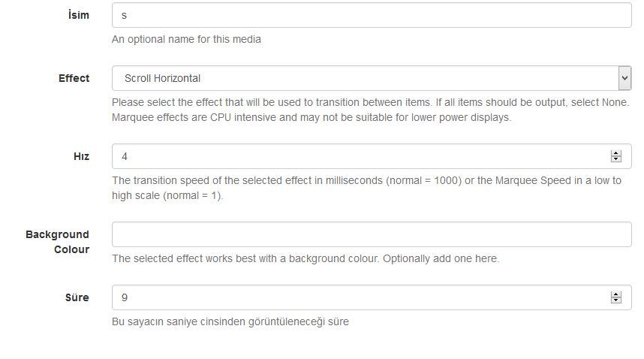Click the 'Bu sayacın saniye cinsinden' help text
The image size is (644, 359).
[x=230, y=321]
